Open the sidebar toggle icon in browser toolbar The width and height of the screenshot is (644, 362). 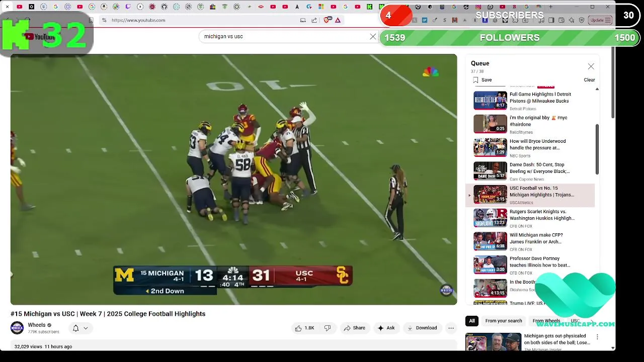tap(551, 20)
